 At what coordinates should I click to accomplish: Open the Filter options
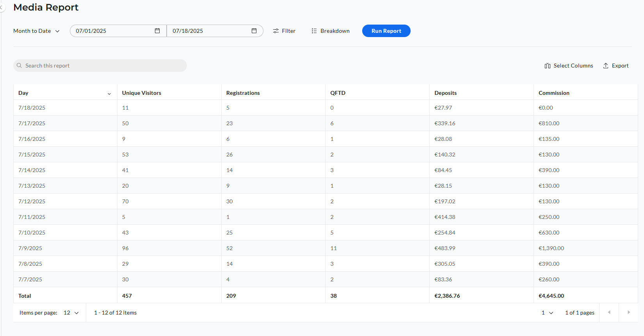tap(284, 31)
